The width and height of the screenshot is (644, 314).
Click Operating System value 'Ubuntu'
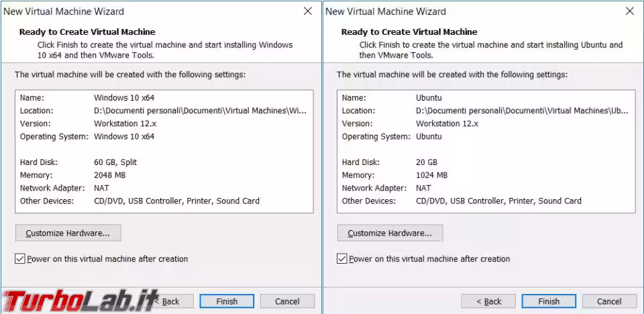point(429,136)
